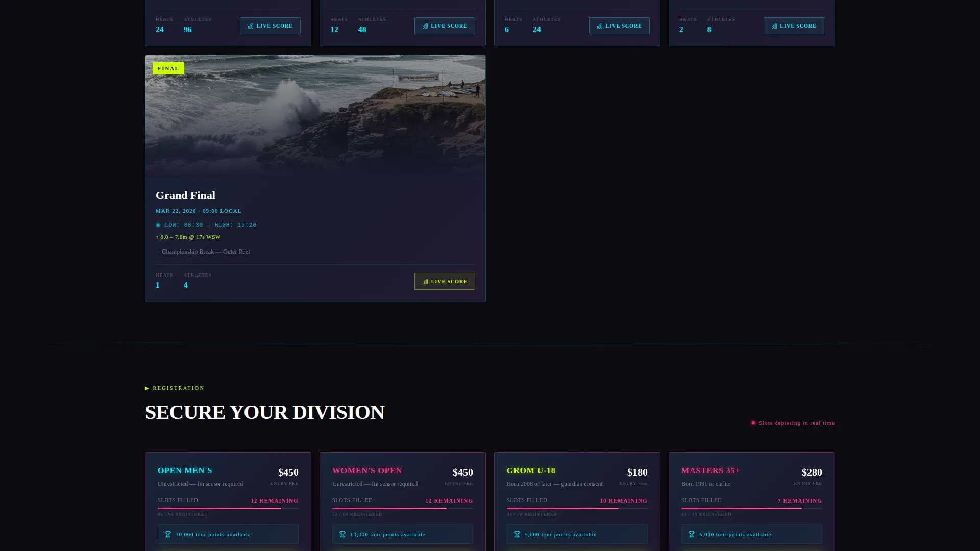Click the trophy icon in Grom U-18 card
Viewport: 980px width, 551px height.
[x=517, y=534]
